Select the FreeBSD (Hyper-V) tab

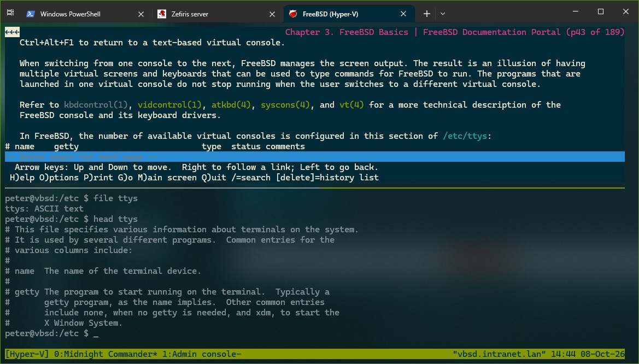coord(348,14)
